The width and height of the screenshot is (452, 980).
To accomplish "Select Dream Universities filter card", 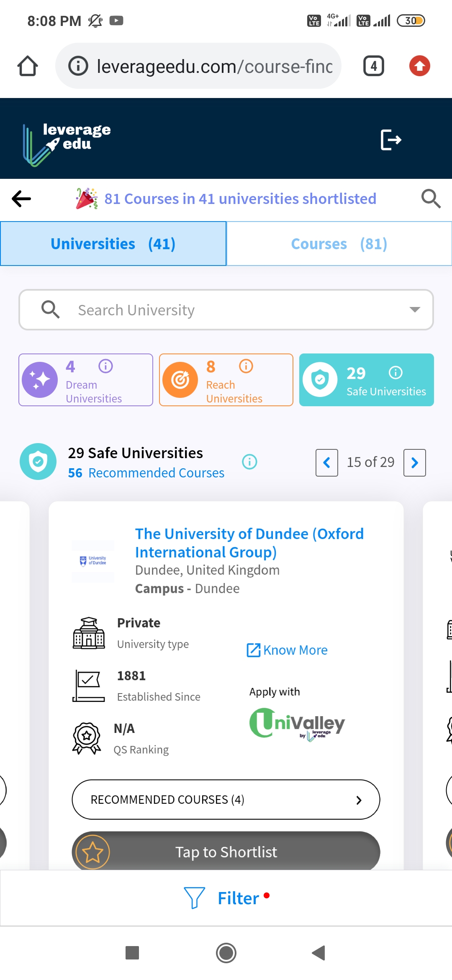I will tap(86, 380).
